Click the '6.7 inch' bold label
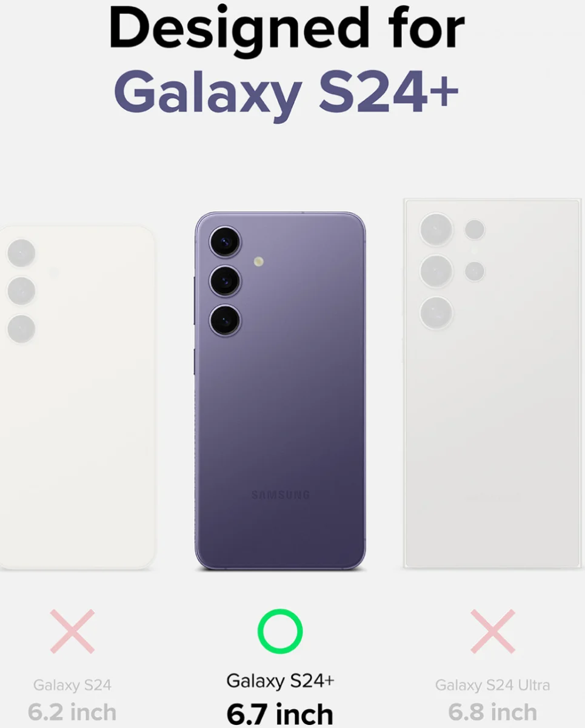Image resolution: width=585 pixels, height=728 pixels. 280,714
